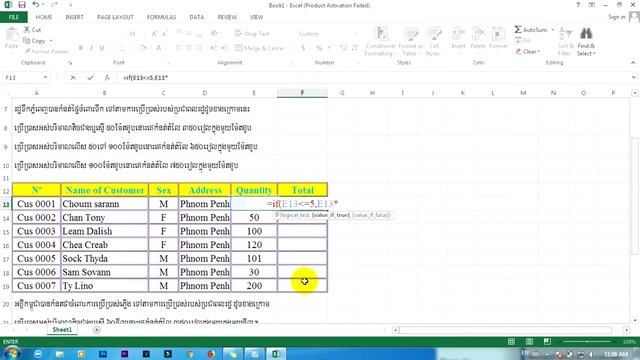Image resolution: width=640 pixels, height=360 pixels.
Task: Switch to the HOME tab
Action: point(44,17)
